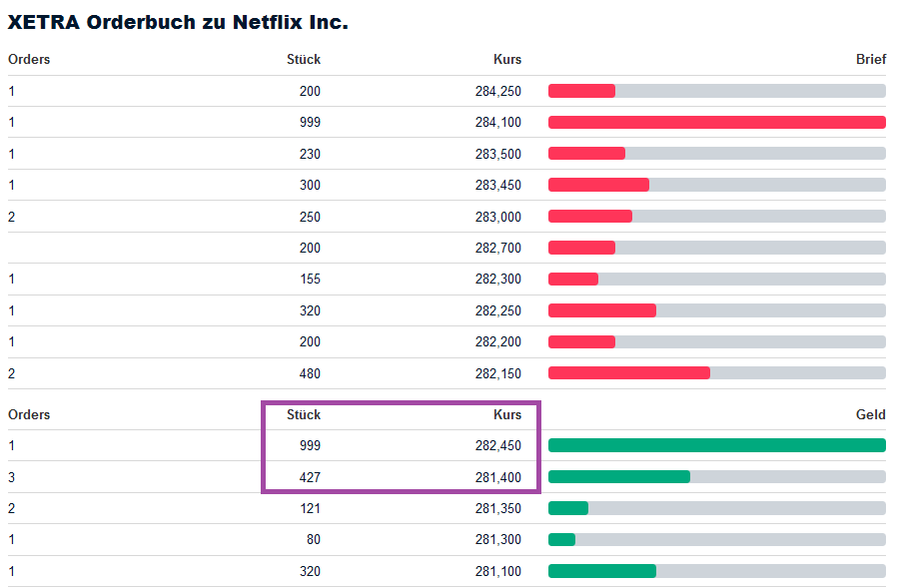Select the Brief column header
Screen dimensions: 899x588
[x=870, y=59]
